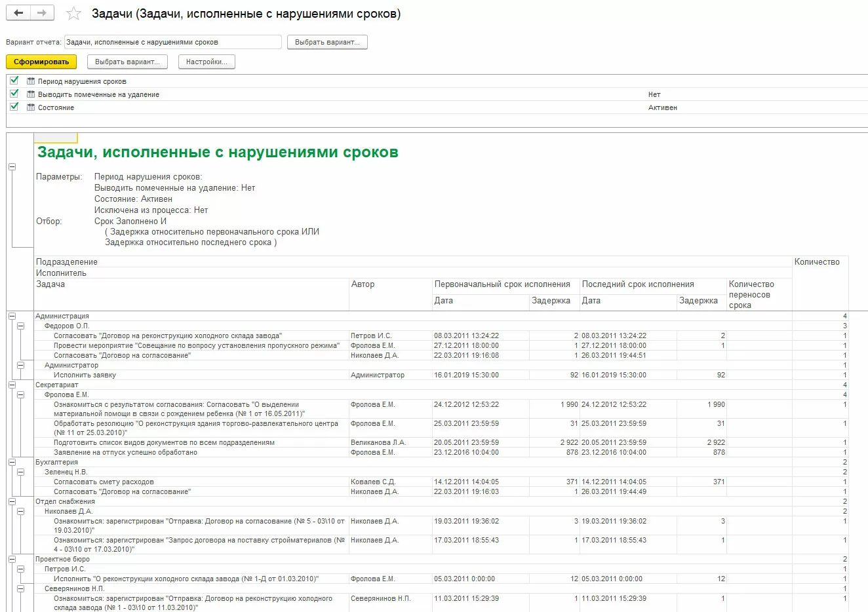The width and height of the screenshot is (868, 612).
Task: Click the table icon beside Выводить помеченные на удаление
Action: tap(31, 94)
